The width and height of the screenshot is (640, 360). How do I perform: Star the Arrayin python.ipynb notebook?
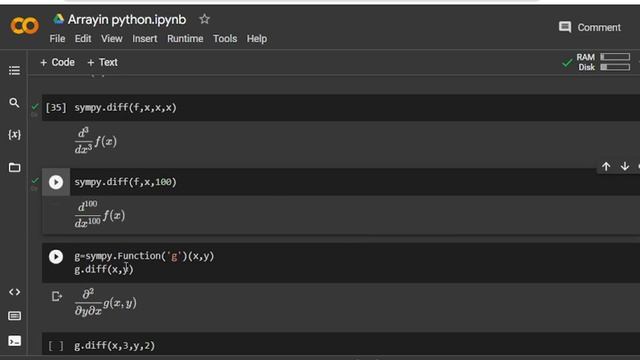(x=204, y=19)
